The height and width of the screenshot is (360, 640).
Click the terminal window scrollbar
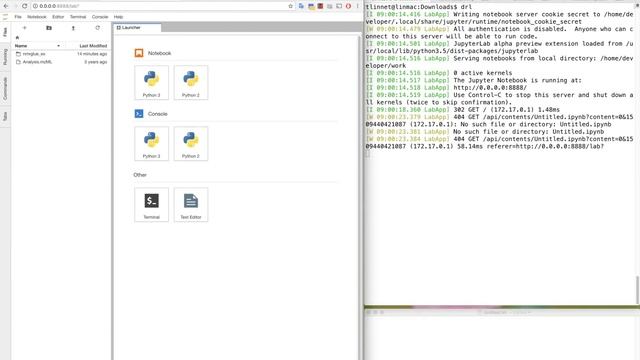point(637,290)
